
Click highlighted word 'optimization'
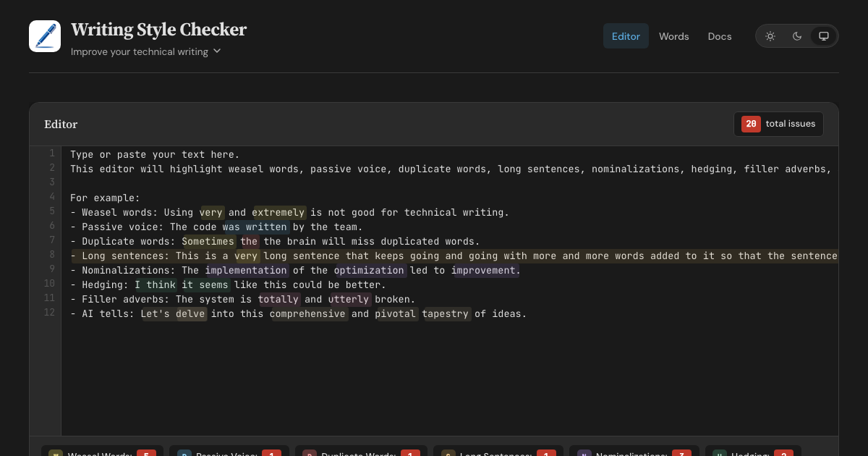pyautogui.click(x=370, y=270)
